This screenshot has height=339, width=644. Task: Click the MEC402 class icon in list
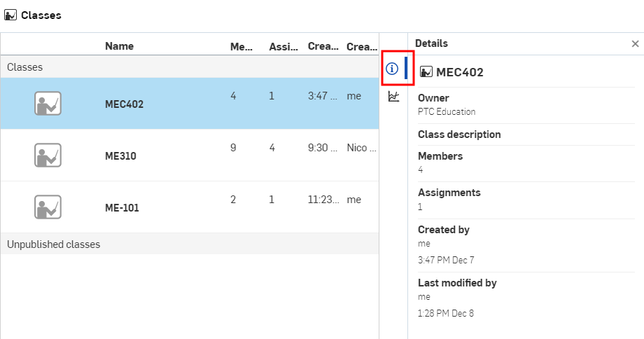(x=48, y=104)
